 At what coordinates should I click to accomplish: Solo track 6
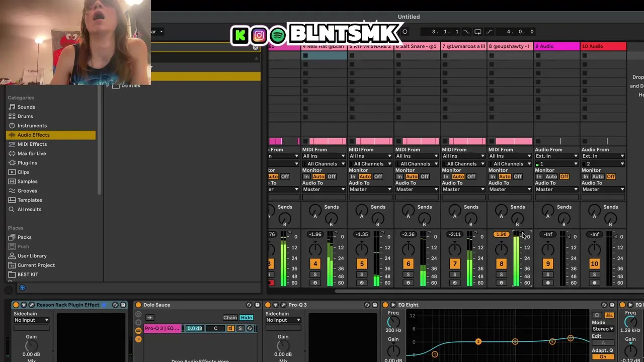click(408, 275)
